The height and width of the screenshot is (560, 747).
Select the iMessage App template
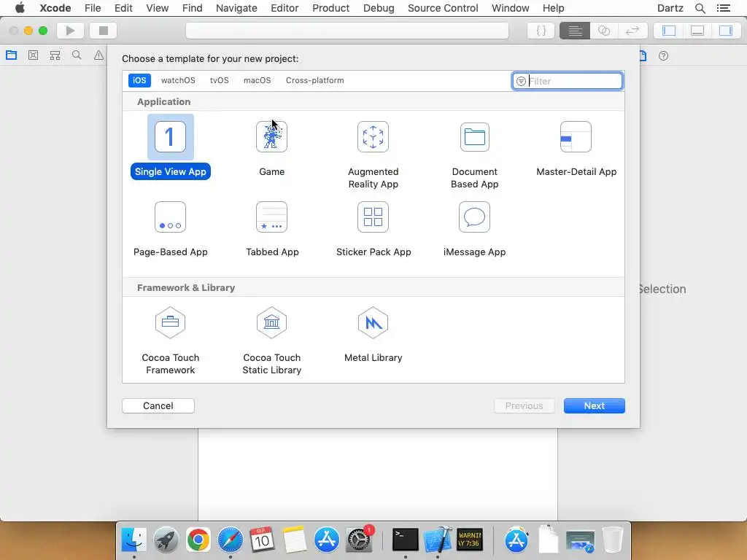(x=474, y=229)
